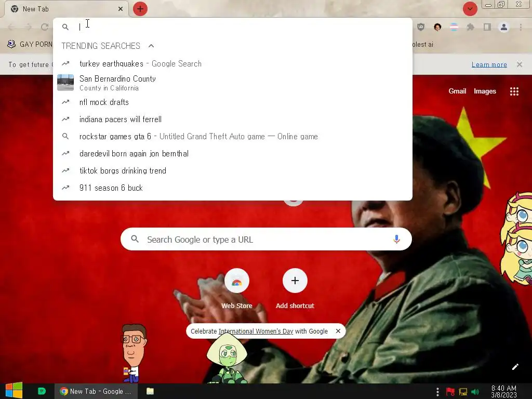Open the uBlock Origin shield extension
Viewport: 532px width, 399px height.
click(421, 27)
